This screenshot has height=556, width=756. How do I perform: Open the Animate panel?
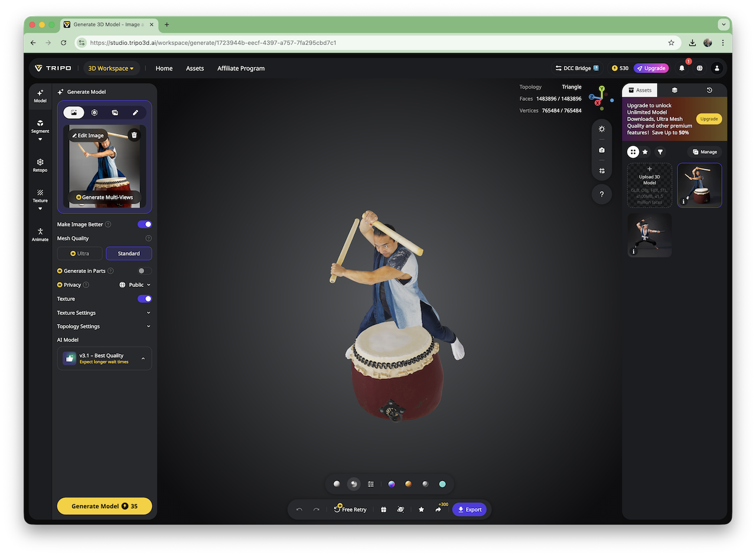(x=40, y=234)
